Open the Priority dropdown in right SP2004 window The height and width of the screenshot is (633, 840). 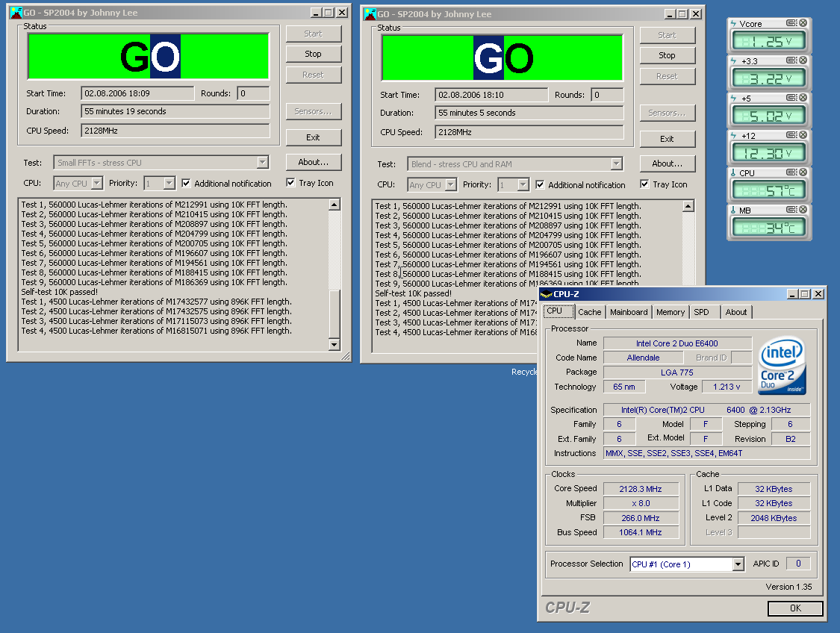coord(523,185)
